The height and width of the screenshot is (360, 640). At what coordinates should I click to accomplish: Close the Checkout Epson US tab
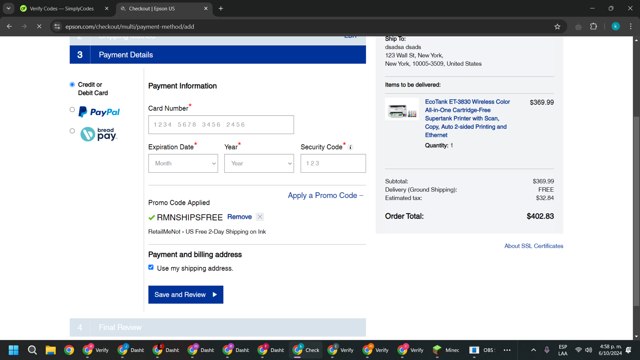[206, 9]
